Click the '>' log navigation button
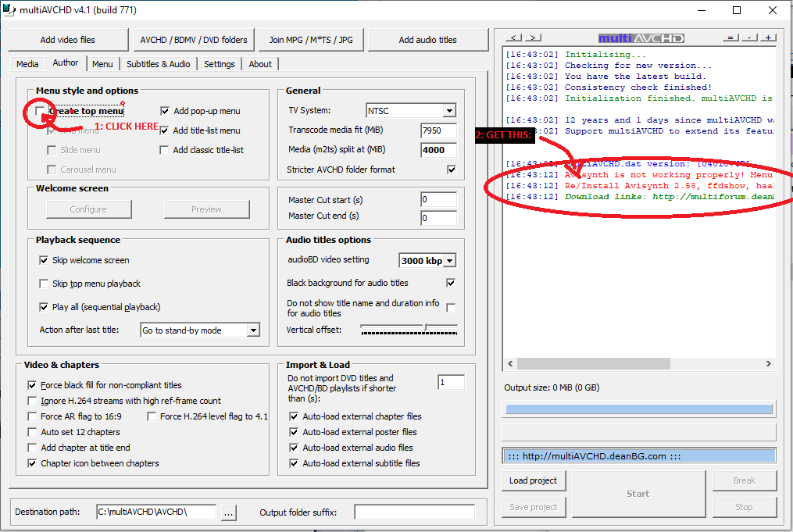793x532 pixels. tap(533, 37)
